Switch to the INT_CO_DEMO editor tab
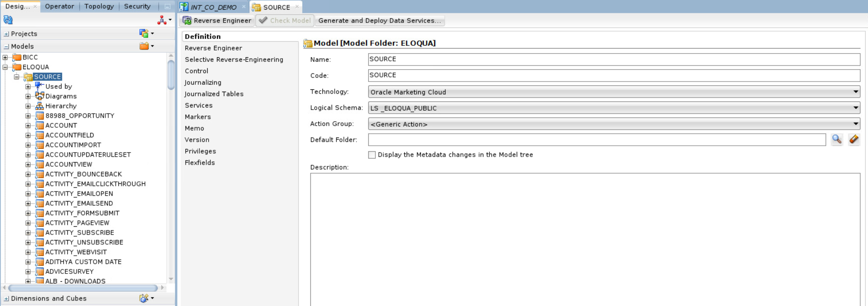Image resolution: width=868 pixels, height=306 pixels. [213, 7]
